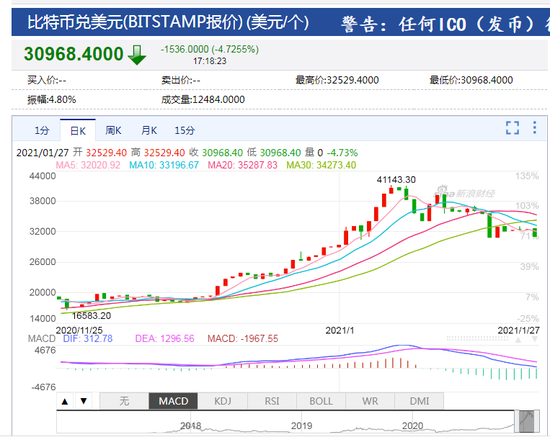Screen dimensions: 550x437
Task: Click the 41143.30 high price label
Action: pos(396,180)
